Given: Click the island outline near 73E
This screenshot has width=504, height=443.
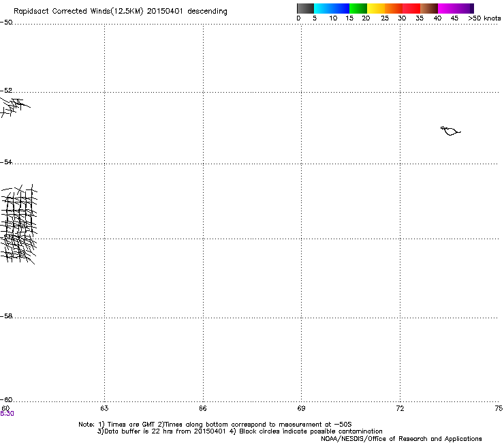Looking at the screenshot, I should [450, 131].
